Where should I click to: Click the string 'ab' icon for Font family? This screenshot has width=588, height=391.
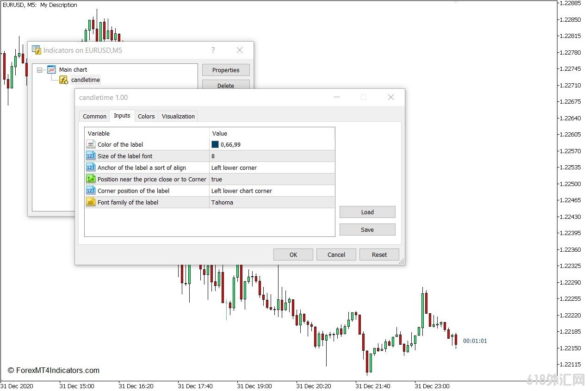(x=91, y=202)
